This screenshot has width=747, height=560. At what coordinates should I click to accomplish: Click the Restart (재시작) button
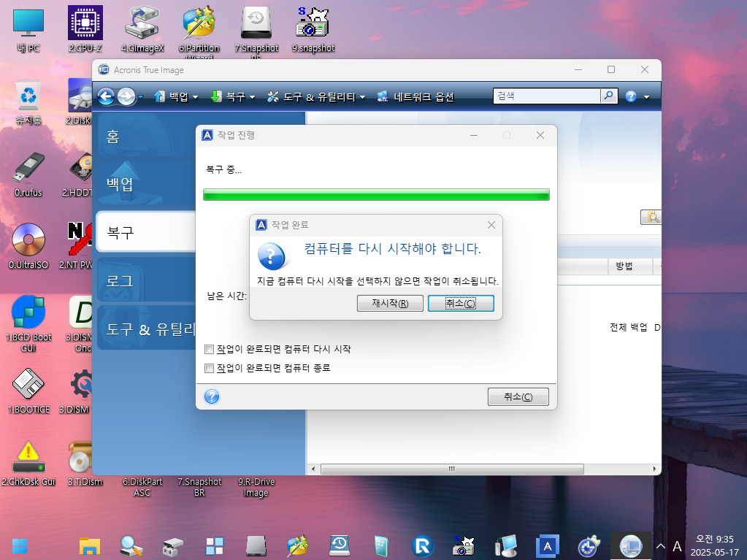[x=390, y=303]
